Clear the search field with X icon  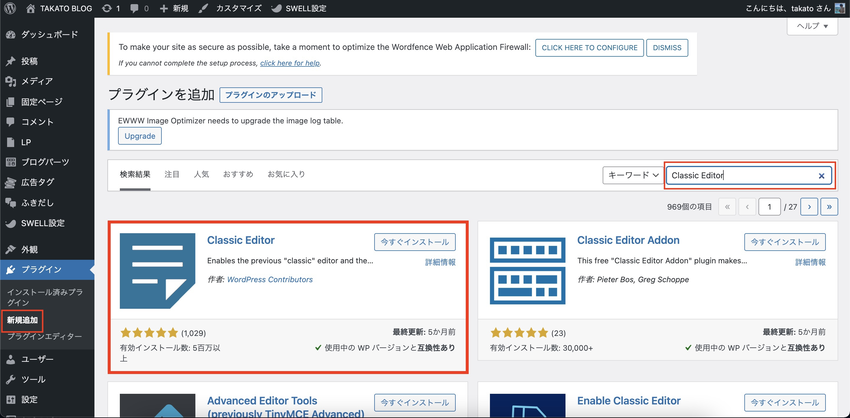[821, 176]
